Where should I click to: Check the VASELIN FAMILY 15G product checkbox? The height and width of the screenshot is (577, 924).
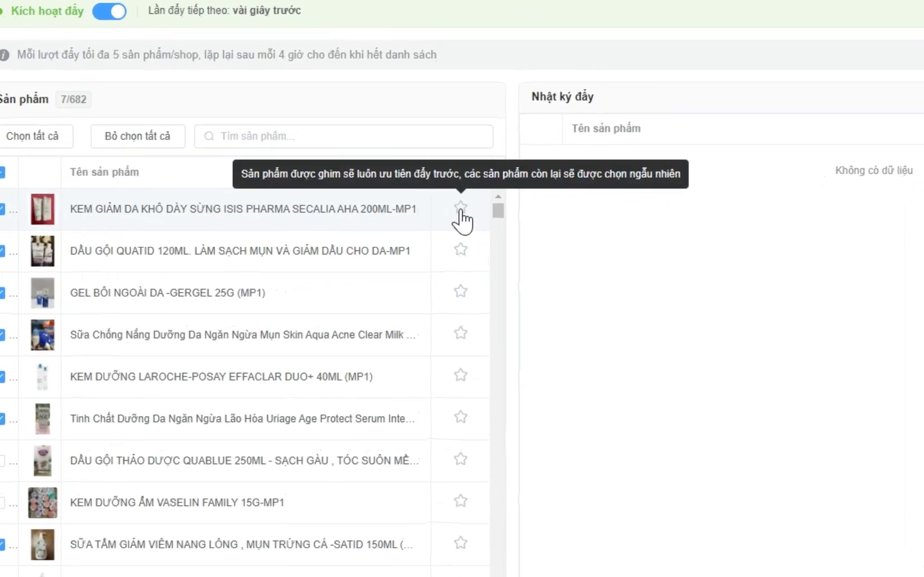click(2, 502)
